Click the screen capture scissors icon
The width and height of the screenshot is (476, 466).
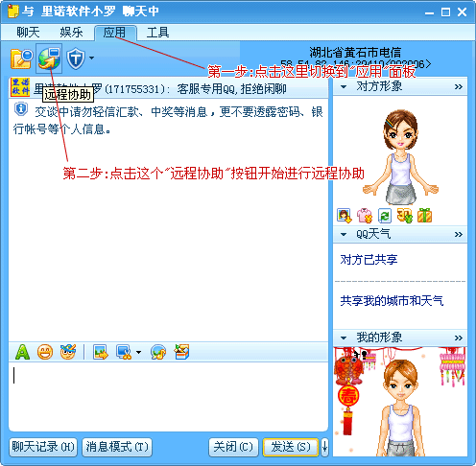coord(124,352)
